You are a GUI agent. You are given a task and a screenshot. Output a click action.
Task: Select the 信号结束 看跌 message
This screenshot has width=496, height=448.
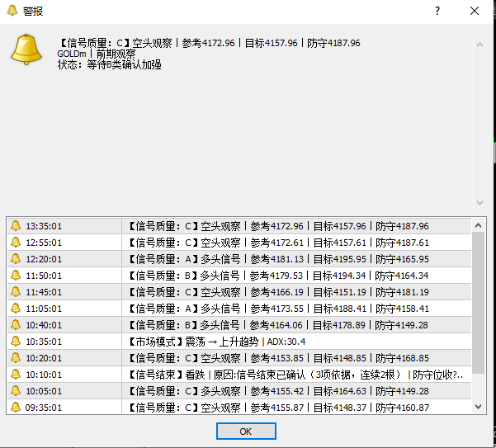(x=296, y=375)
